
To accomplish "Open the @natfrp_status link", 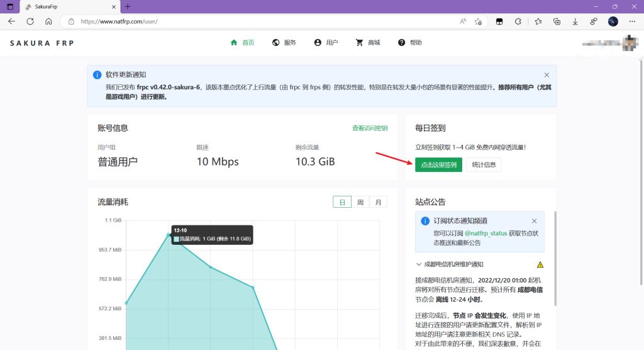I will coord(486,233).
